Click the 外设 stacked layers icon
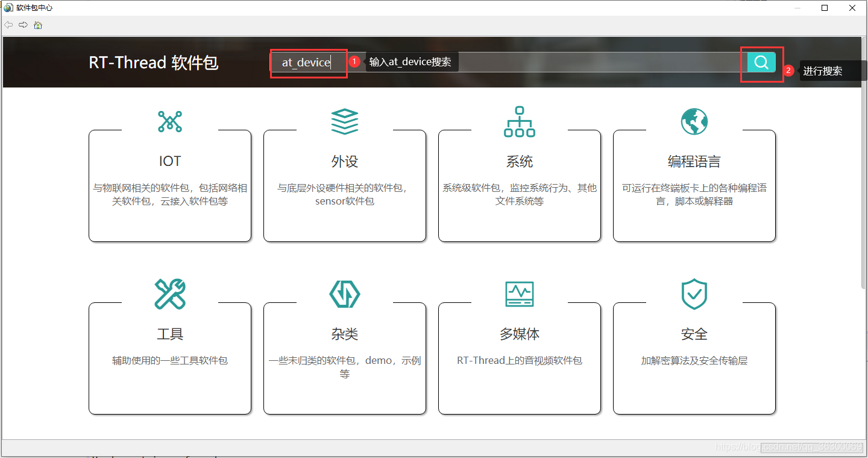Image resolution: width=868 pixels, height=458 pixels. (345, 121)
